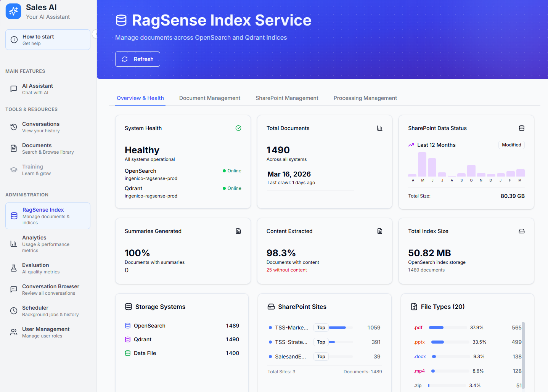Click the Qdrant Online status indicator

pos(232,188)
